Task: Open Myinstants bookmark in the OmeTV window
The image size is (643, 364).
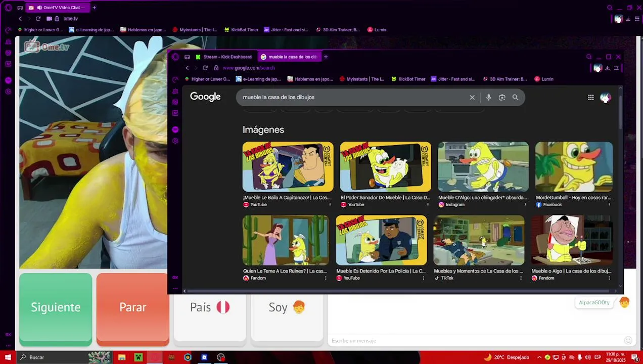Action: [x=196, y=30]
